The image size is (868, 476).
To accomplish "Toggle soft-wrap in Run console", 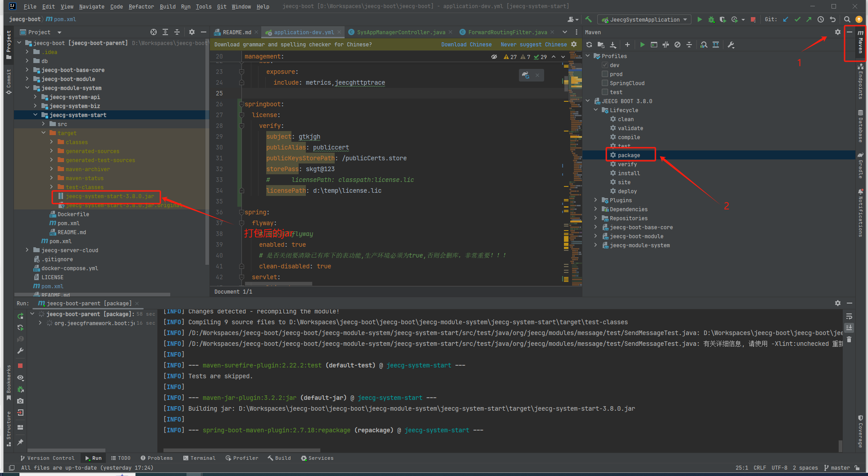I will pyautogui.click(x=849, y=316).
